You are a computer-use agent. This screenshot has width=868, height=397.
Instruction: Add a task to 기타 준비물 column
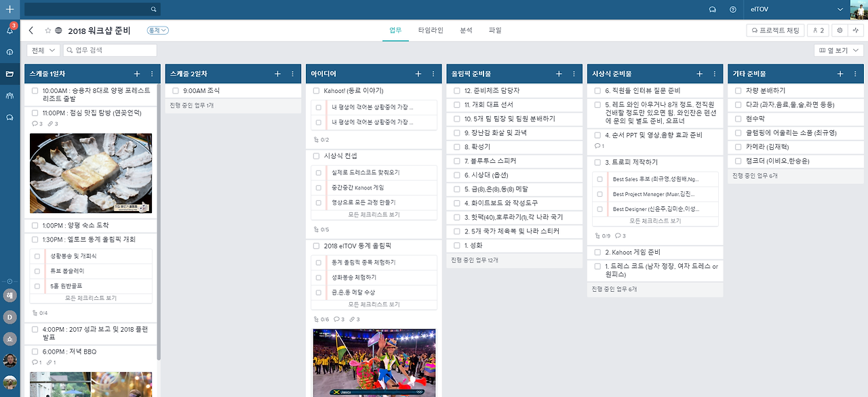click(840, 74)
